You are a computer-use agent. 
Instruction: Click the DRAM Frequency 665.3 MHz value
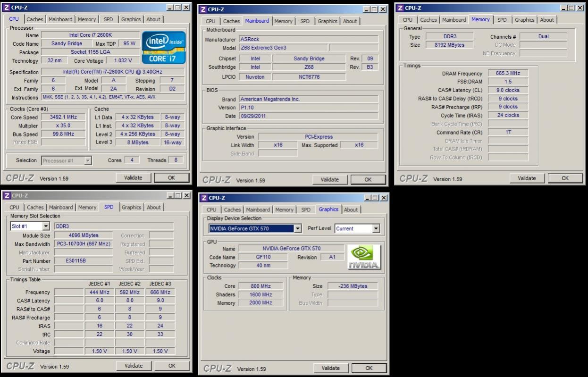(508, 74)
